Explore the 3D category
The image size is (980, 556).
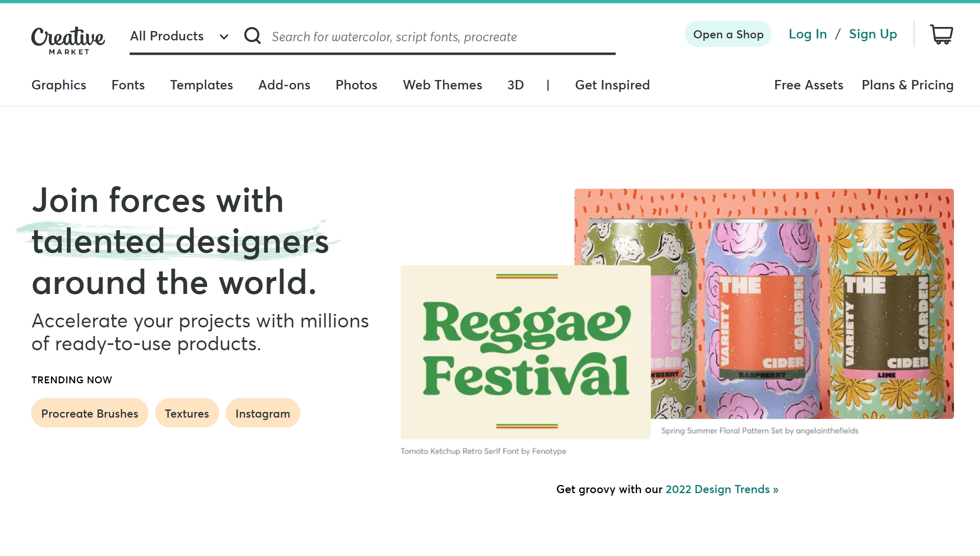click(515, 85)
